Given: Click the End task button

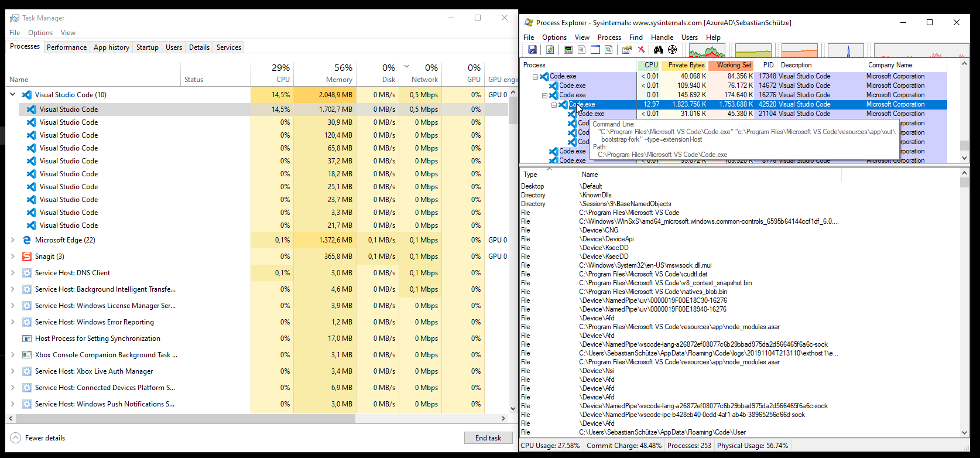Looking at the screenshot, I should click(488, 438).
